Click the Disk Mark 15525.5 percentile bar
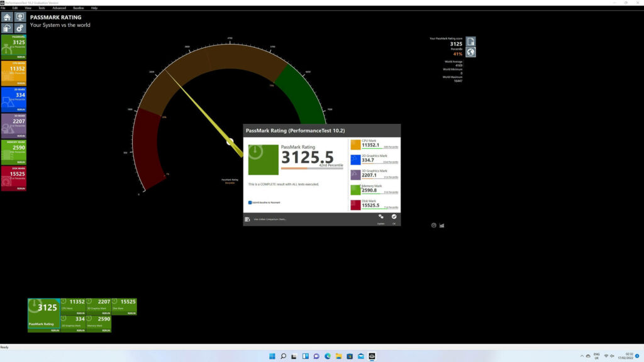 [x=380, y=209]
